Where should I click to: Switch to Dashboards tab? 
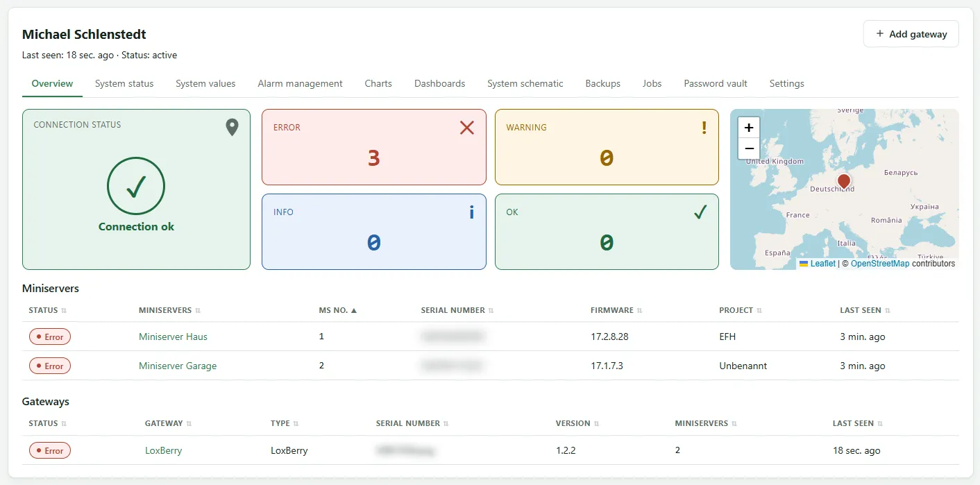click(439, 83)
